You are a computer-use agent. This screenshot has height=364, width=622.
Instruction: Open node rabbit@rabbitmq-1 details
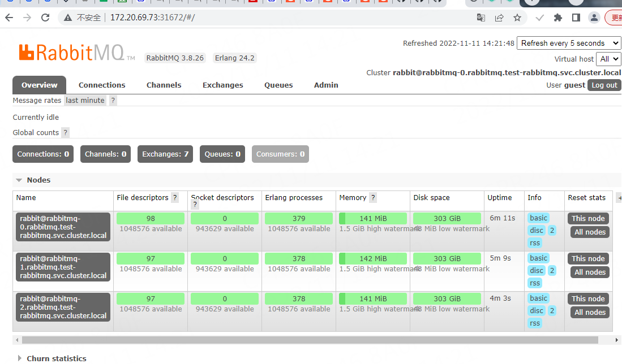[x=63, y=267]
